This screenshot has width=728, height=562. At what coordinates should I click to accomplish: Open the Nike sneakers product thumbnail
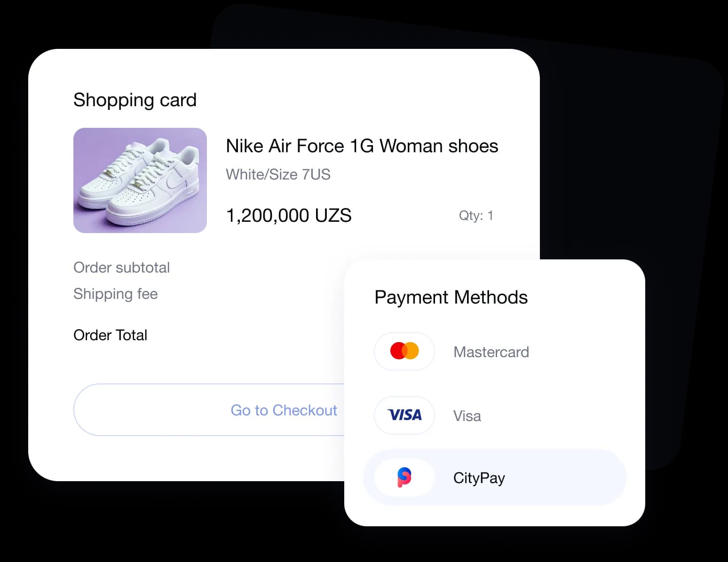click(x=140, y=180)
